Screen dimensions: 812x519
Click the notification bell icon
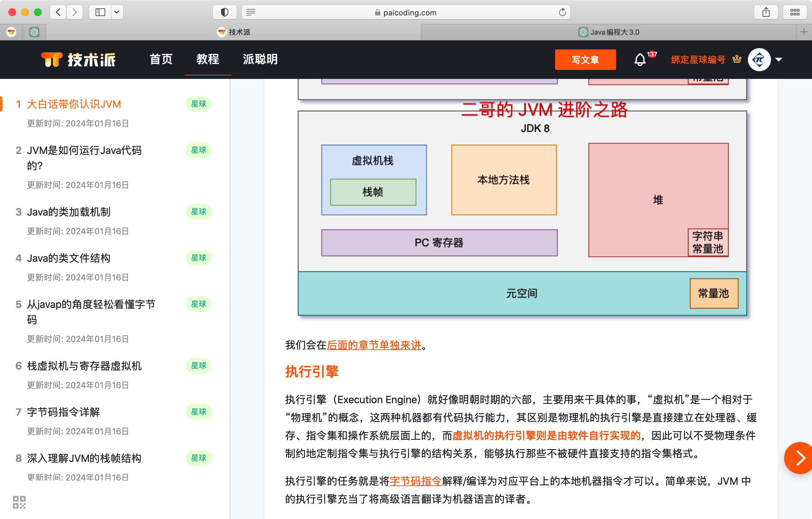[640, 60]
